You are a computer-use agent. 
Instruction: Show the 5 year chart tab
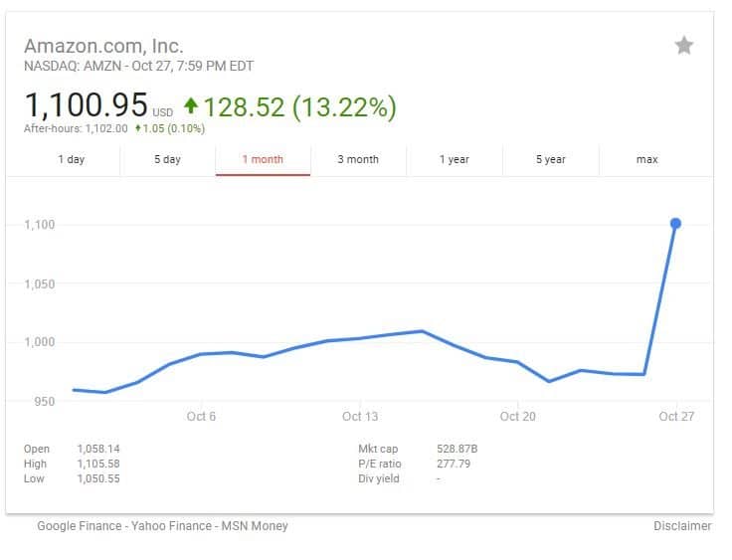pyautogui.click(x=550, y=159)
